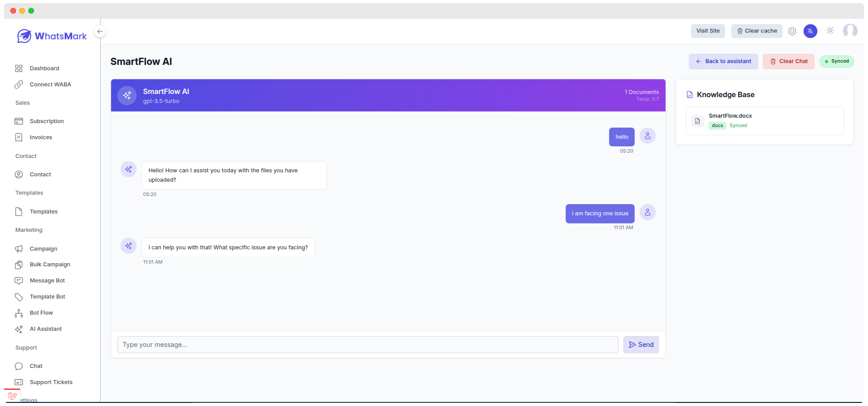868x406 pixels.
Task: Click the WhatsMark logo
Action: pos(52,36)
